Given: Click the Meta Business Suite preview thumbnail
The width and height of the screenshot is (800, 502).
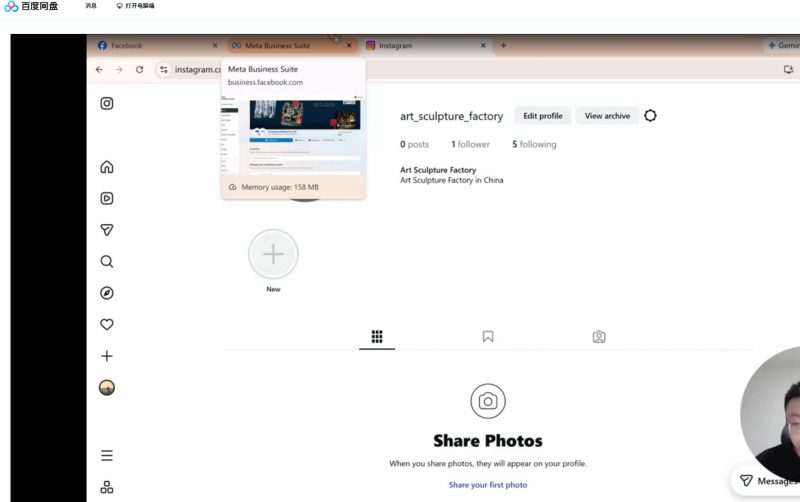Looking at the screenshot, I should (x=293, y=134).
